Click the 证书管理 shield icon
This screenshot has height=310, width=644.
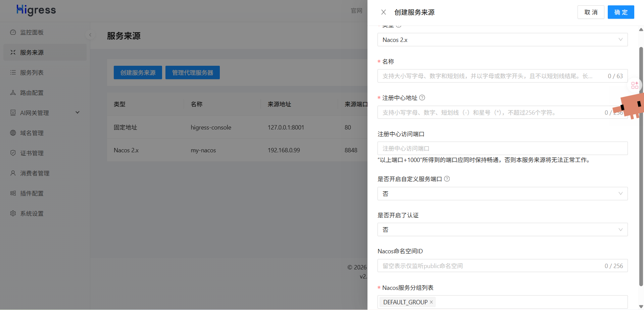13,153
